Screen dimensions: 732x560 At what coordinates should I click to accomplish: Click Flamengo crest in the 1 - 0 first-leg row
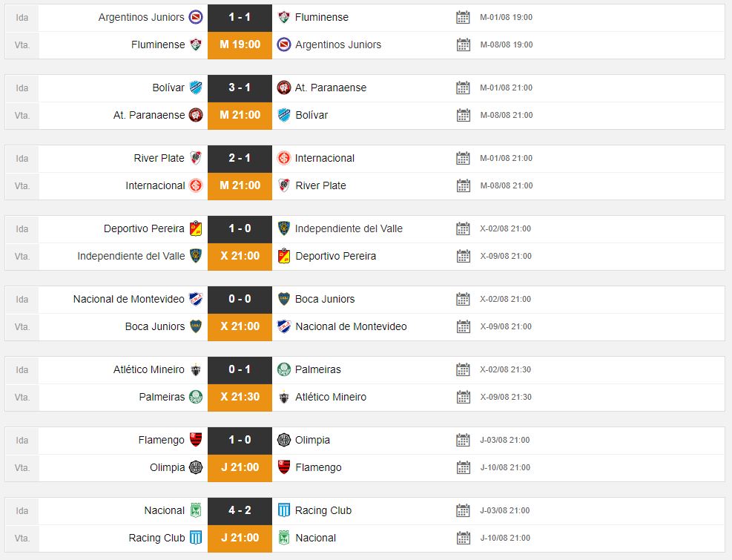tap(196, 440)
